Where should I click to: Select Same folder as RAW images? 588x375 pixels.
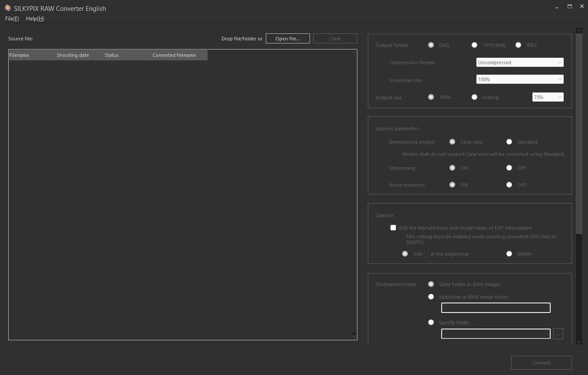pyautogui.click(x=431, y=284)
